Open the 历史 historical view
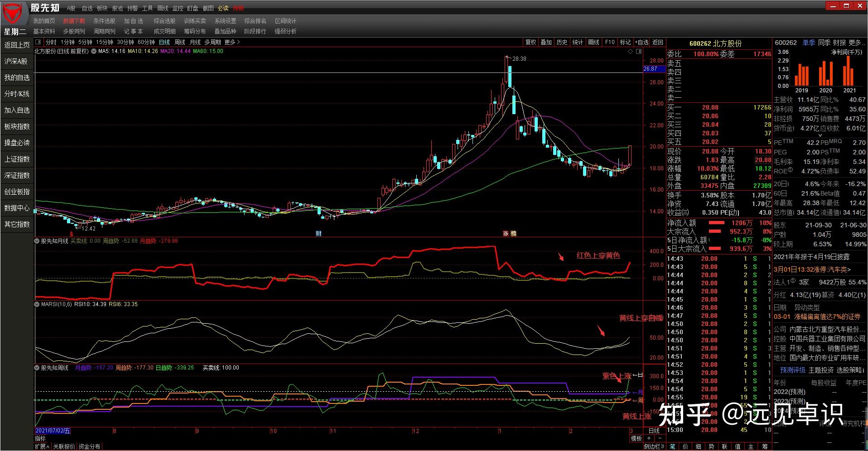868x451 pixels. [x=562, y=42]
